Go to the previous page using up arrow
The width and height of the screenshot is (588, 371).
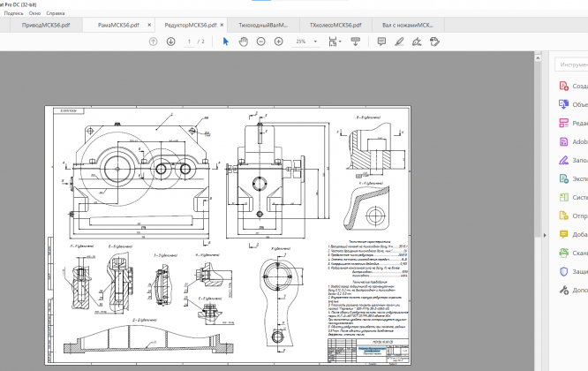[153, 42]
